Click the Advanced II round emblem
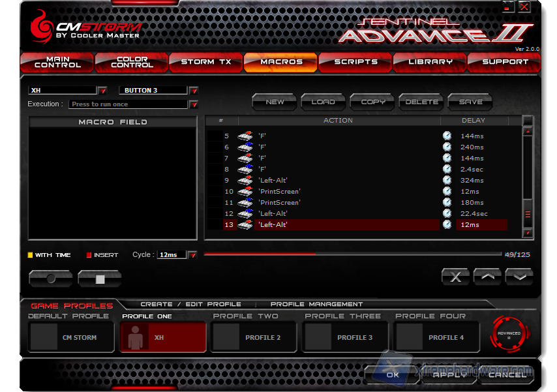Image resolution: width=557 pixels, height=392 pixels. [x=509, y=335]
